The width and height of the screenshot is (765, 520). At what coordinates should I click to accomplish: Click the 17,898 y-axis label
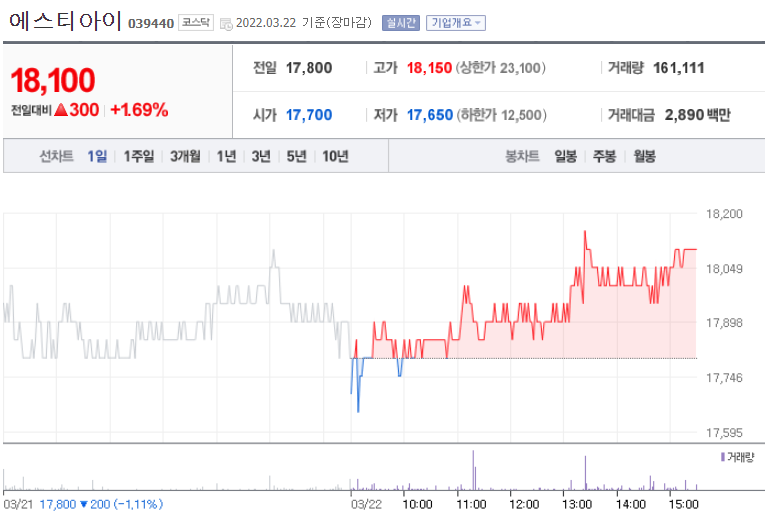pos(724,323)
